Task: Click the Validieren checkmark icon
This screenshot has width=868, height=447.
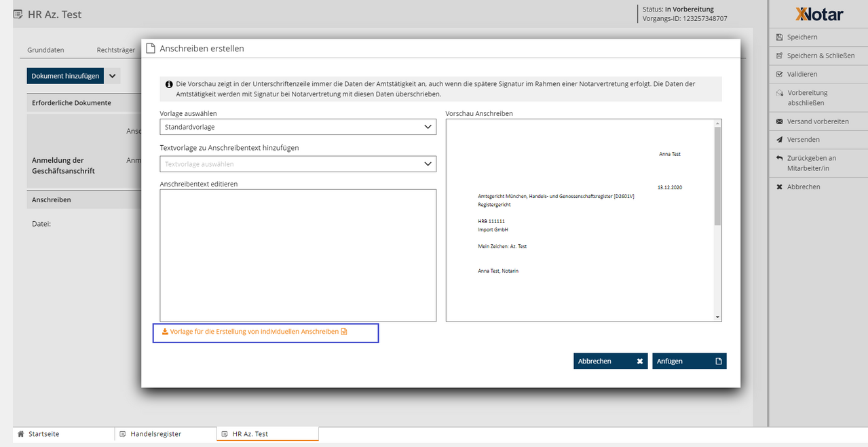Action: pyautogui.click(x=780, y=74)
